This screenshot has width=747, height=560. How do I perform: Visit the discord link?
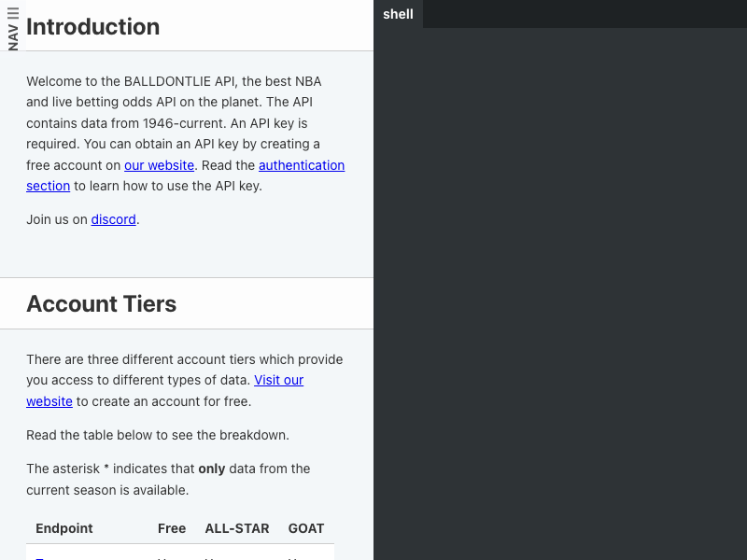[113, 219]
